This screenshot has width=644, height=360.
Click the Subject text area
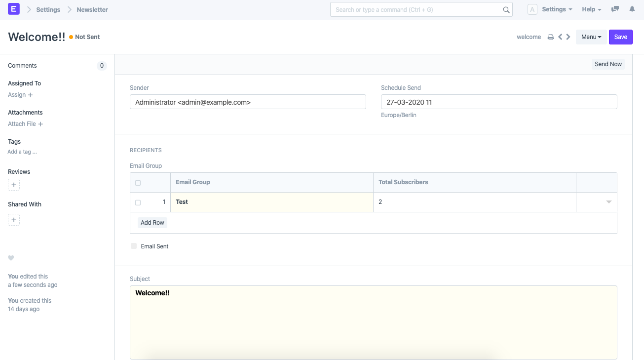(374, 322)
